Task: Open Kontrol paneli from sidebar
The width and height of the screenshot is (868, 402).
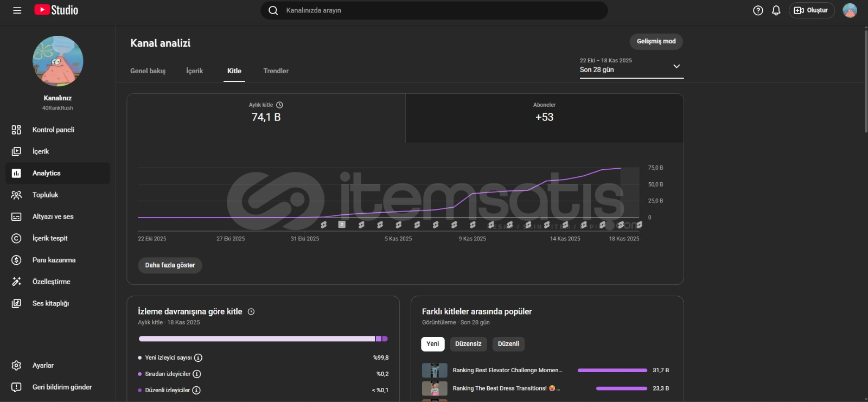Action: (x=53, y=130)
